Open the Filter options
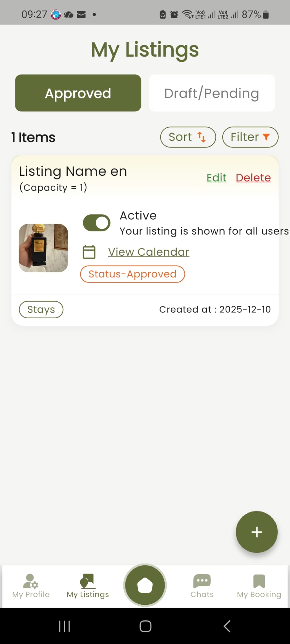This screenshot has width=290, height=644. click(x=250, y=137)
